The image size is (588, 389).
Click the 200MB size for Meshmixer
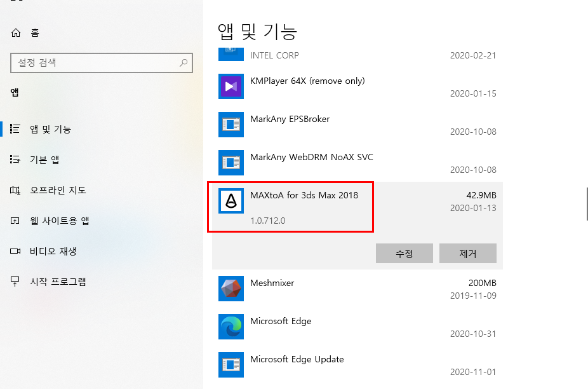483,283
